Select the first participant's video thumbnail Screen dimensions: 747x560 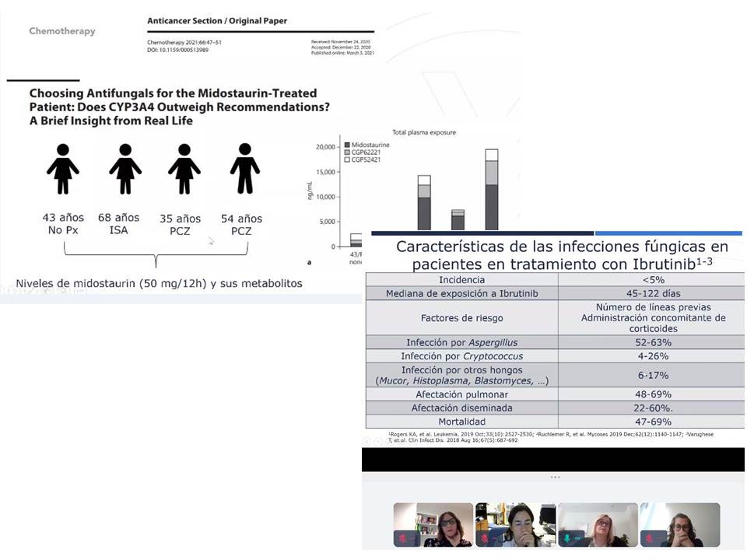click(x=433, y=524)
